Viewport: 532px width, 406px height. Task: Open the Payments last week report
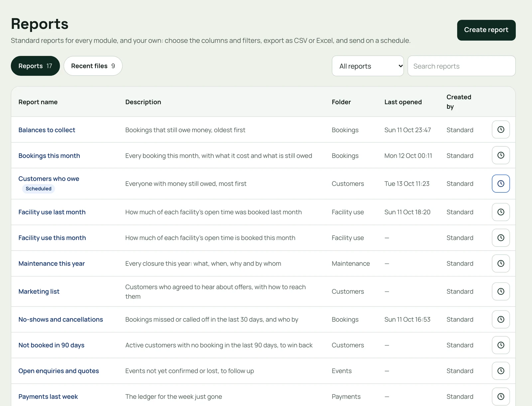pyautogui.click(x=48, y=397)
